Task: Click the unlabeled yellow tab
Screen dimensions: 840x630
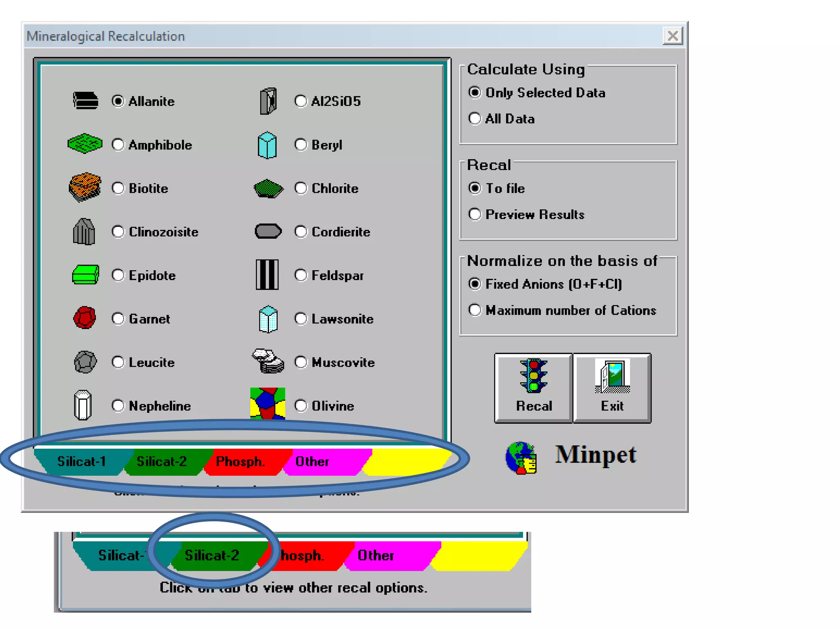Action: [x=406, y=462]
